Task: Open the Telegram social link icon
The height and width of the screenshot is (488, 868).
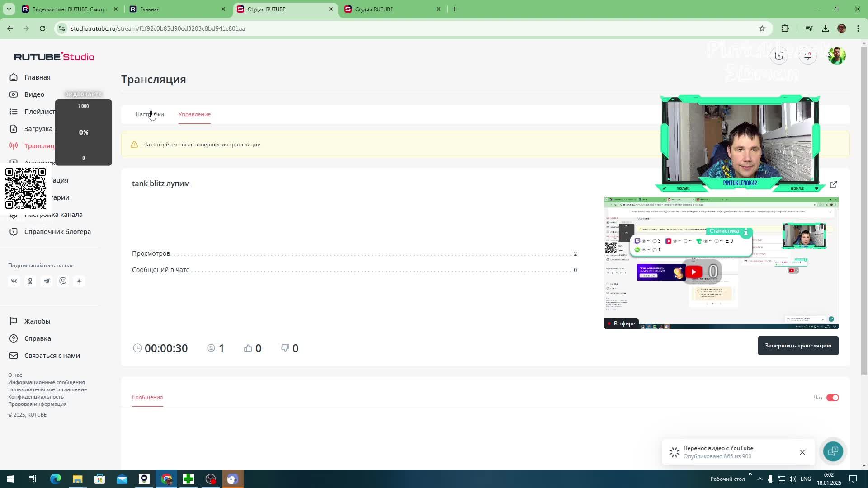Action: tap(47, 281)
